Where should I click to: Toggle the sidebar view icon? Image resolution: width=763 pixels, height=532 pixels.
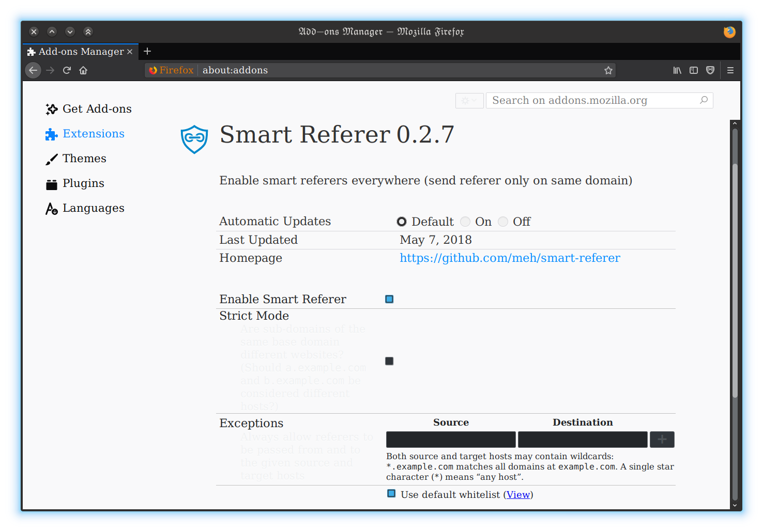(694, 70)
